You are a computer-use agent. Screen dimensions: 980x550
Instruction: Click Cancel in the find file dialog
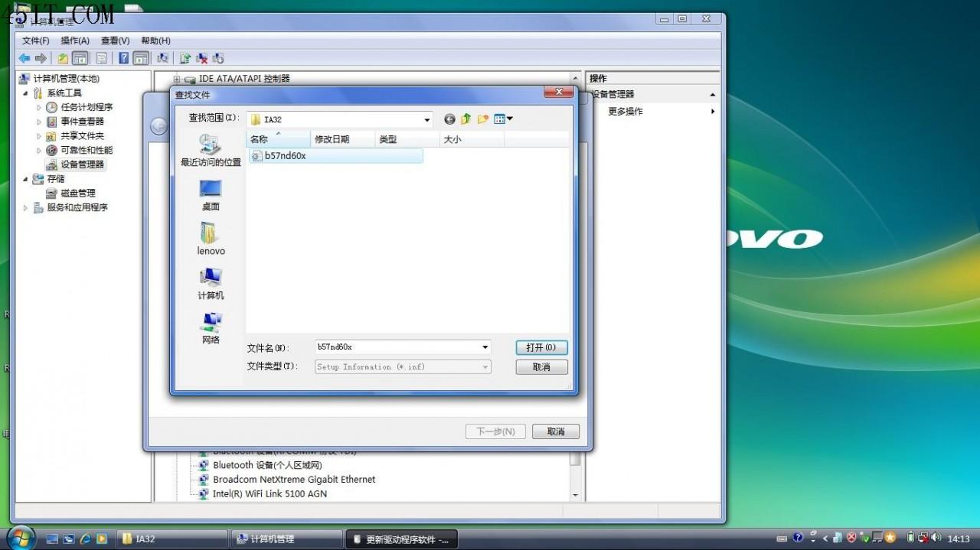(541, 367)
